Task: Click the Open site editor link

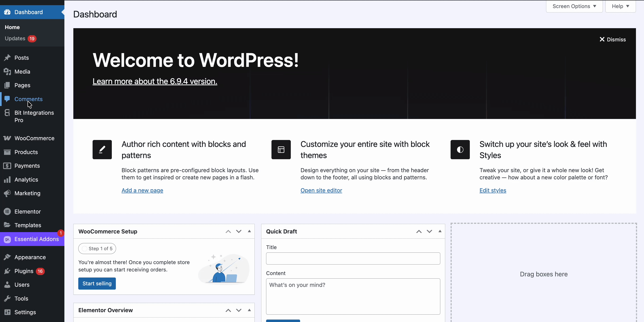Action: [x=321, y=190]
